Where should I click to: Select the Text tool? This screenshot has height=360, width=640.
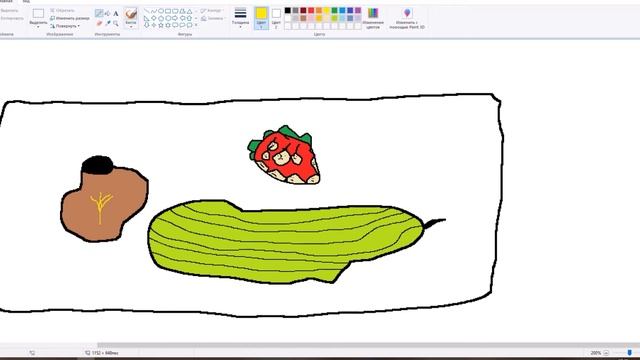pos(116,13)
